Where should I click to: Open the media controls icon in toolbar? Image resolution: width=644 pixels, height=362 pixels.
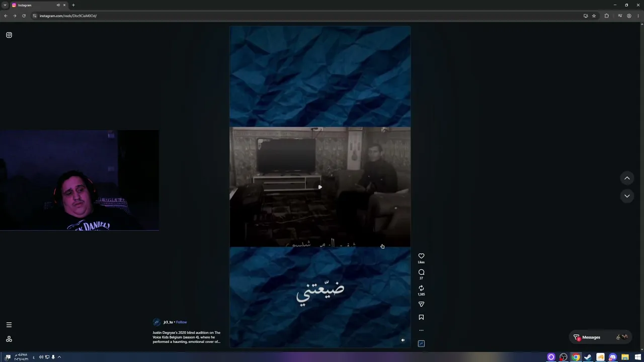[620, 16]
